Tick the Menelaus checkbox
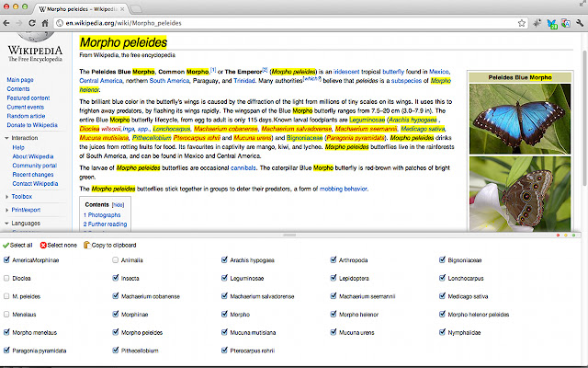 pyautogui.click(x=6, y=314)
